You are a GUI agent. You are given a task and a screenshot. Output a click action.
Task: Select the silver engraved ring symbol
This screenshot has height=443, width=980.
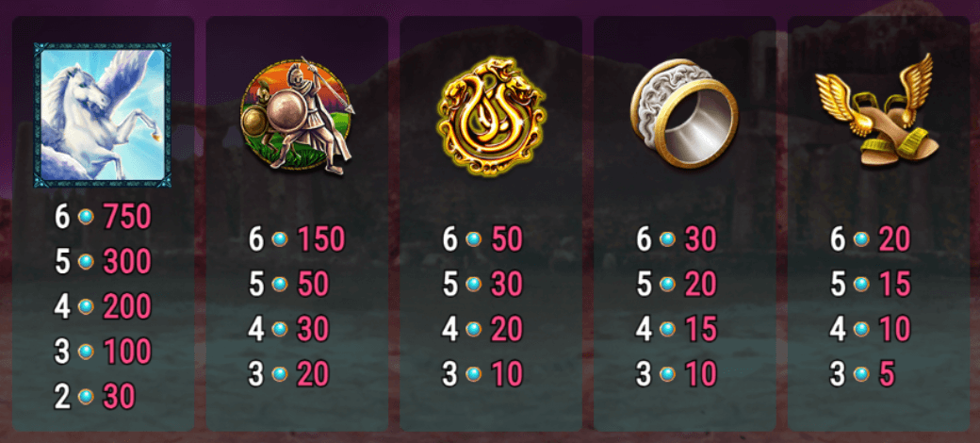684,113
